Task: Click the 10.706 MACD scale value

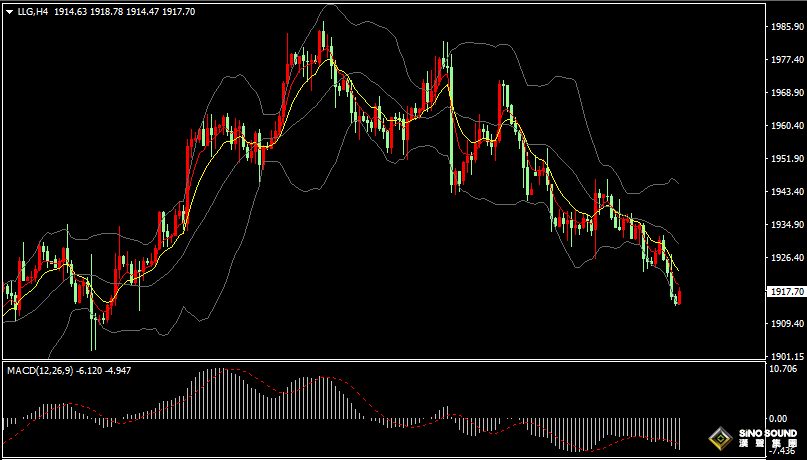Action: point(783,369)
